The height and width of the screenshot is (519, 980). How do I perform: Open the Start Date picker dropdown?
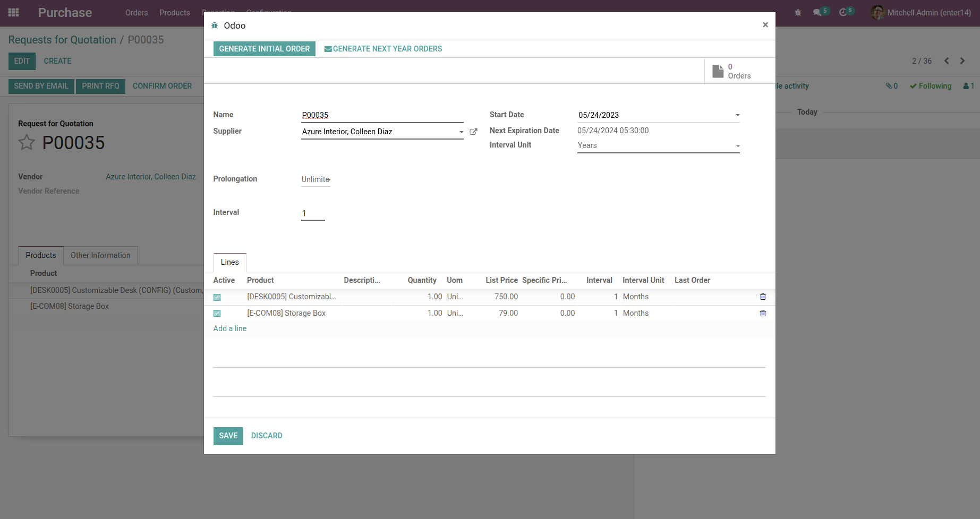tap(737, 115)
